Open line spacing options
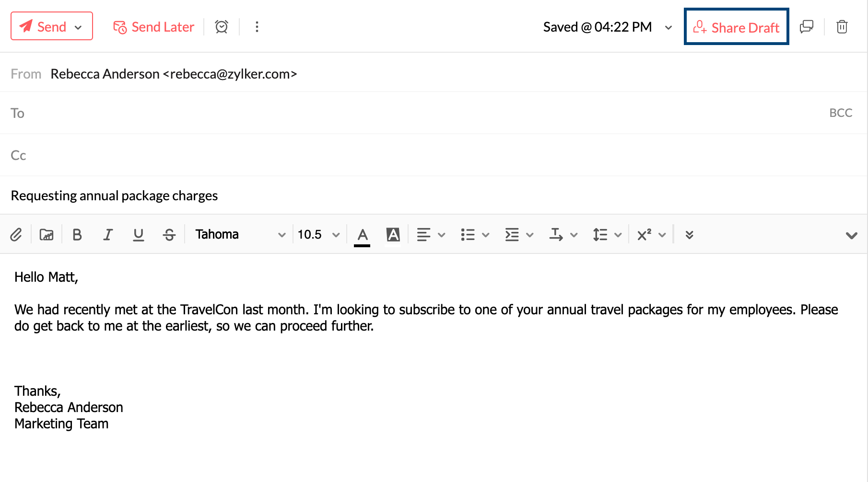Screen dimensions: 868x482 (598, 234)
